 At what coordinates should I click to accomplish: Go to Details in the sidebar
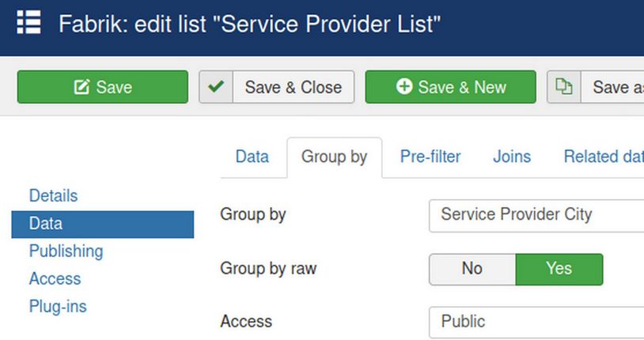(53, 195)
